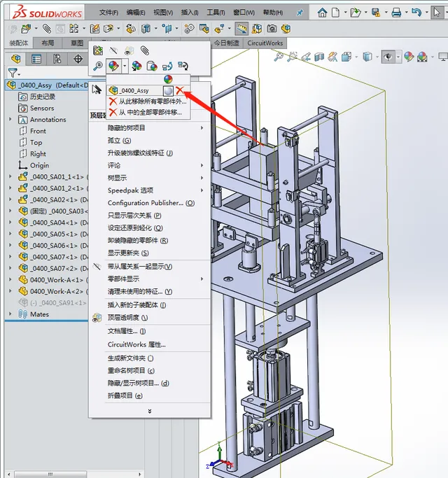This screenshot has width=448, height=478.
Task: Click Zoom to Fit in the view toolbar
Action: [x=279, y=57]
